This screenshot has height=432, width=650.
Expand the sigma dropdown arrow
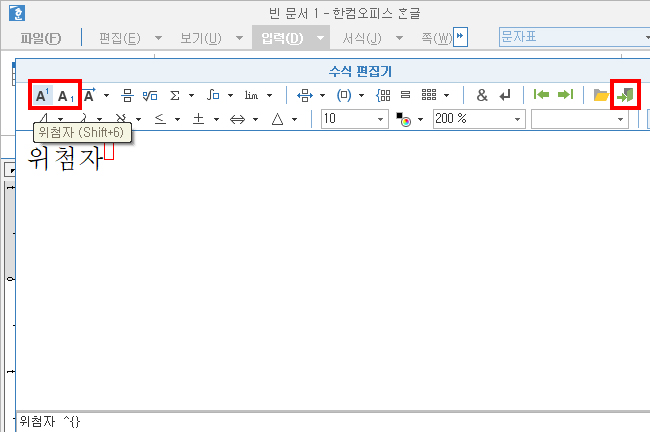pos(192,96)
